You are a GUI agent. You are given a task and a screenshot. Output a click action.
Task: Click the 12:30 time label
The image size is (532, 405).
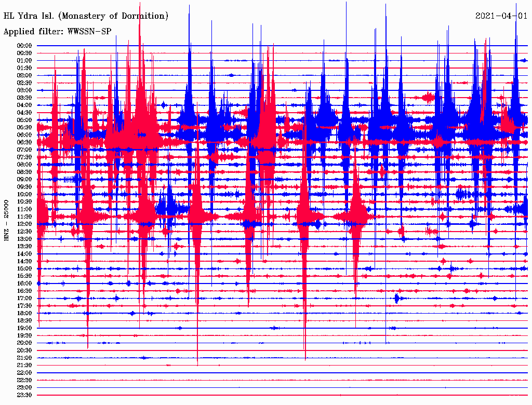tap(24, 232)
